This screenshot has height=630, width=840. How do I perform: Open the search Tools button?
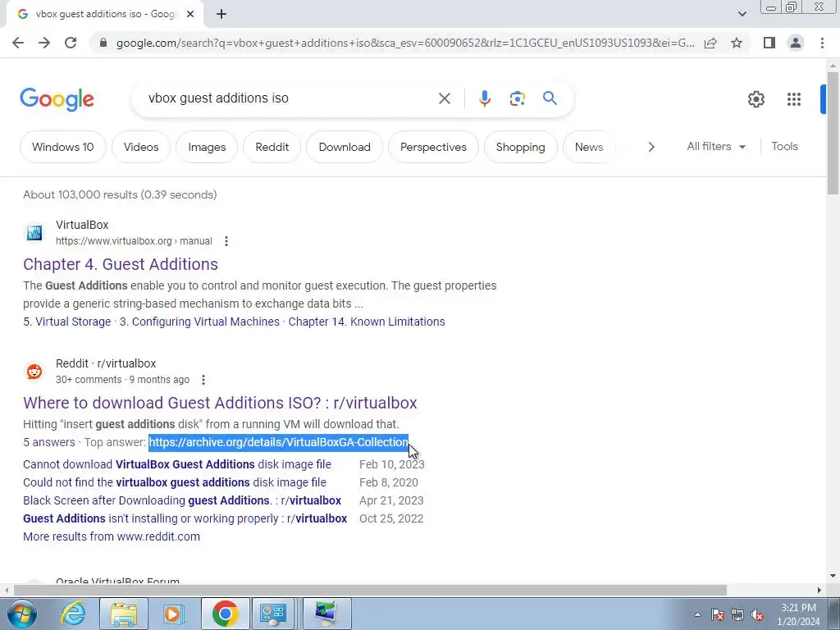pyautogui.click(x=784, y=146)
